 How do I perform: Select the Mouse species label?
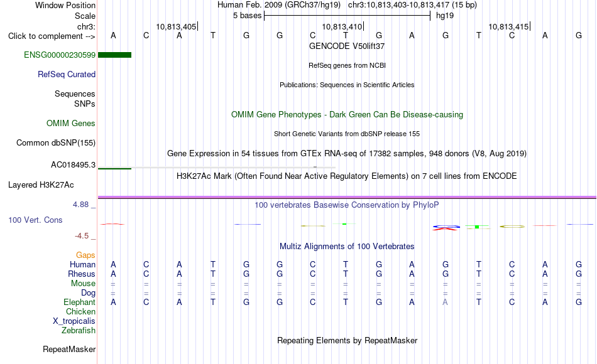coord(83,284)
